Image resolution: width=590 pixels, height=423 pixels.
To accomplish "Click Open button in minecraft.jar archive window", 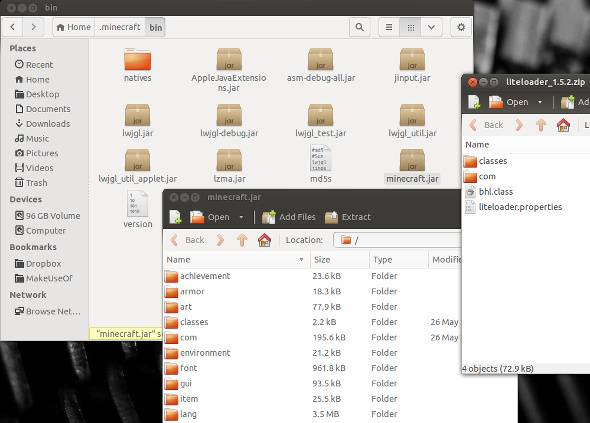I will (x=210, y=217).
